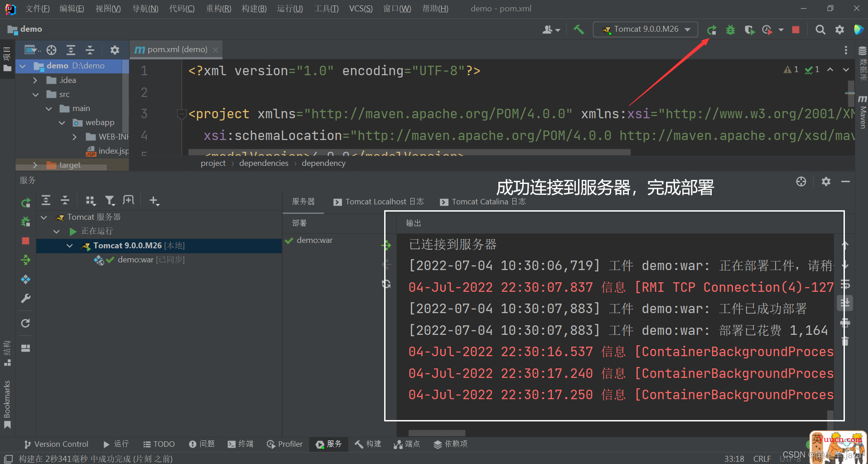Screen dimensions: 868x464
Task: Open the 运行(U) menu
Action: coord(290,9)
